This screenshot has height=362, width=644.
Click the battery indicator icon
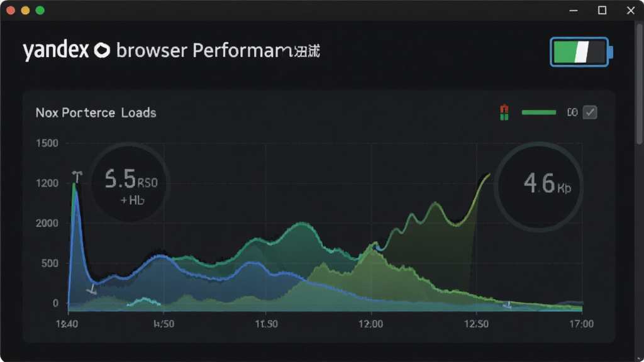point(580,52)
